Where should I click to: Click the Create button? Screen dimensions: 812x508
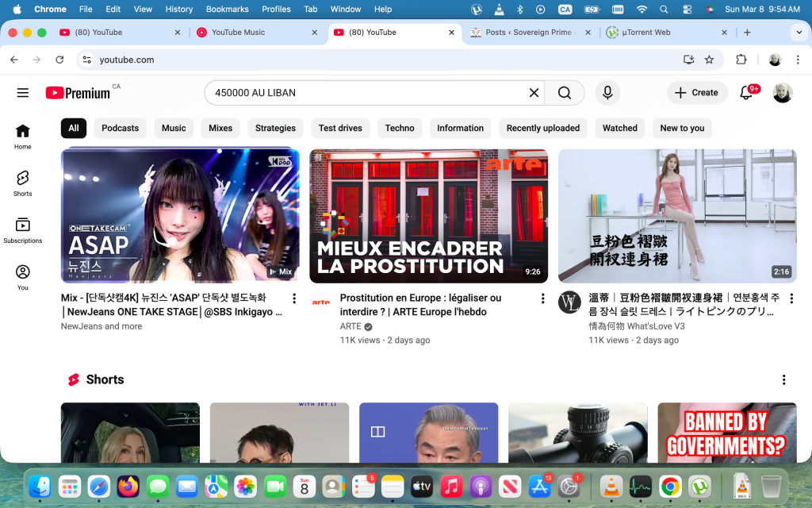pyautogui.click(x=696, y=93)
